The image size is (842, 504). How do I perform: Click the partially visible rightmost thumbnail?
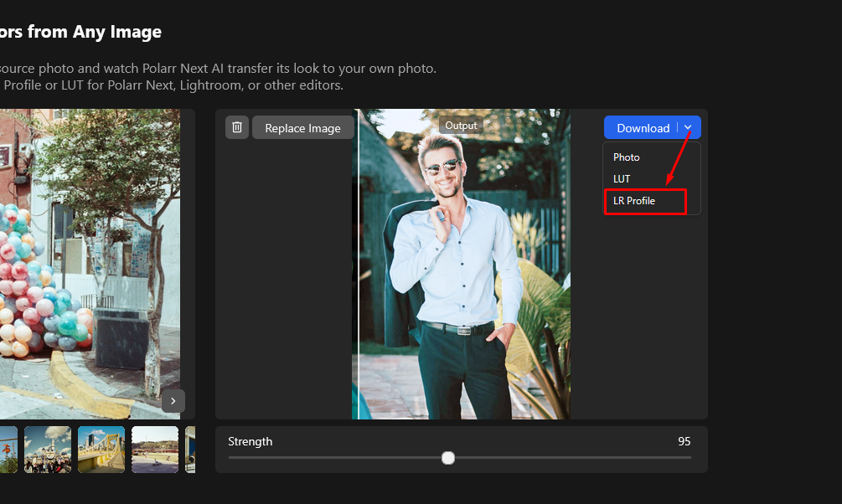(x=190, y=450)
